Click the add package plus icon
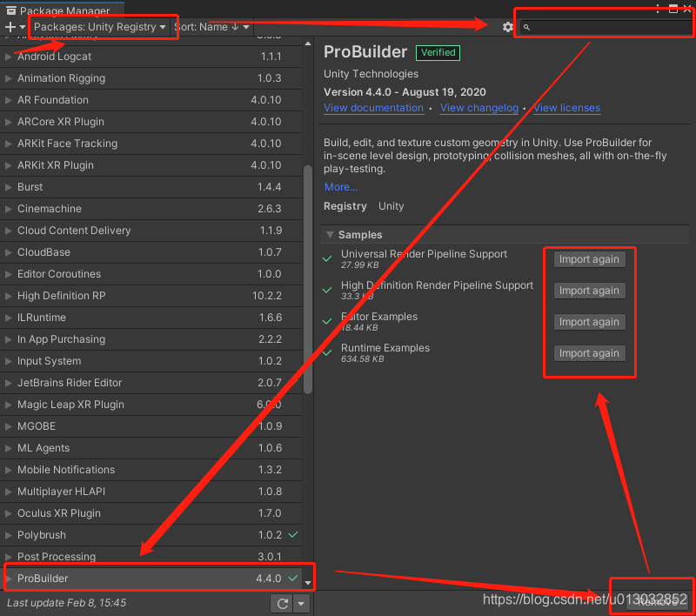This screenshot has height=616, width=696. [10, 27]
